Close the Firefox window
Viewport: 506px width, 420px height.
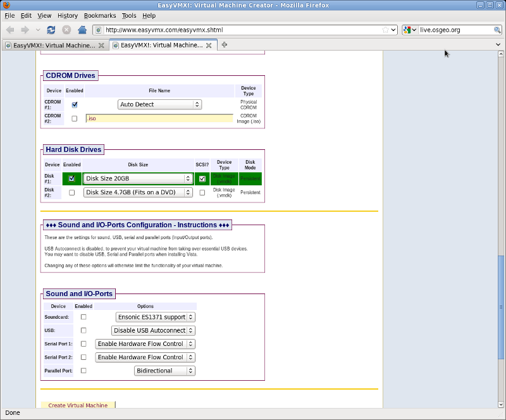coord(499,5)
